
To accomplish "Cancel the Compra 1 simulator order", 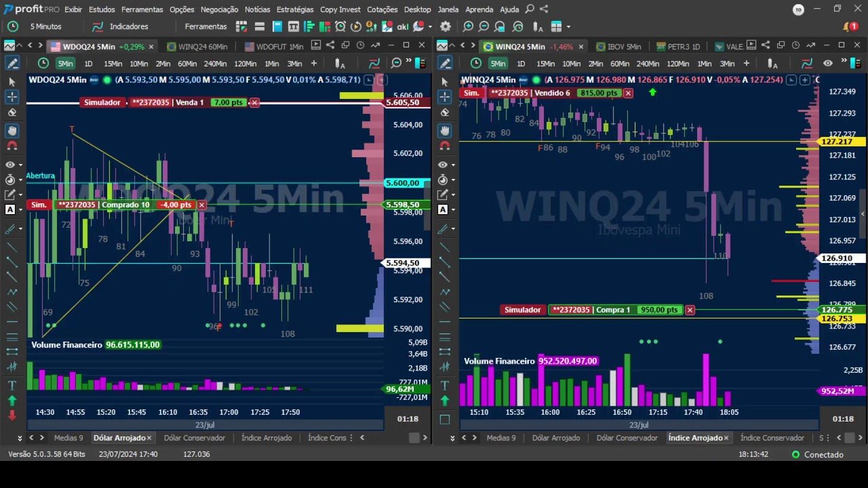I will pos(690,310).
